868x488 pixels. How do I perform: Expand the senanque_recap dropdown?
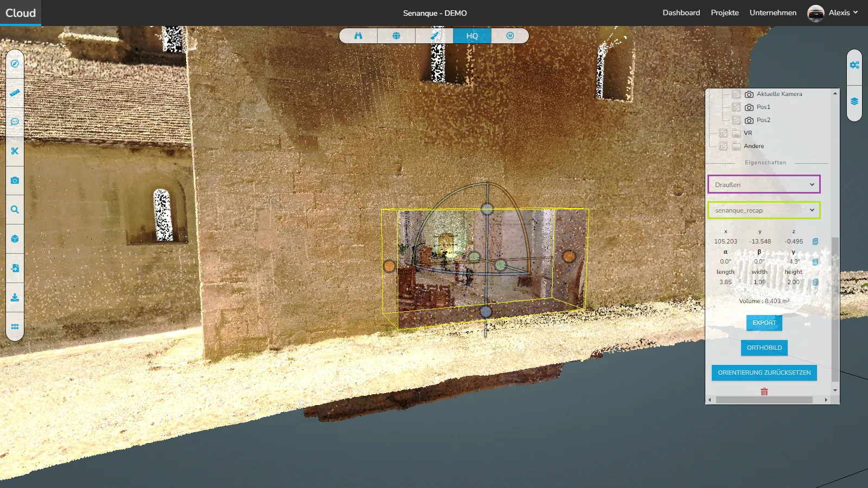coord(764,210)
